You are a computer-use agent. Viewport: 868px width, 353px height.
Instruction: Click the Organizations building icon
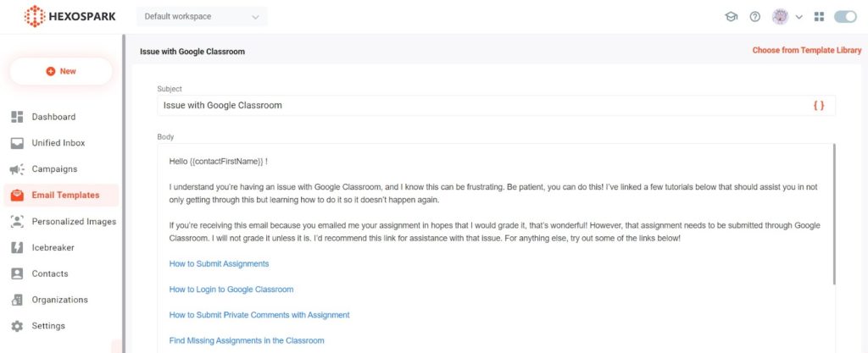[x=17, y=300]
